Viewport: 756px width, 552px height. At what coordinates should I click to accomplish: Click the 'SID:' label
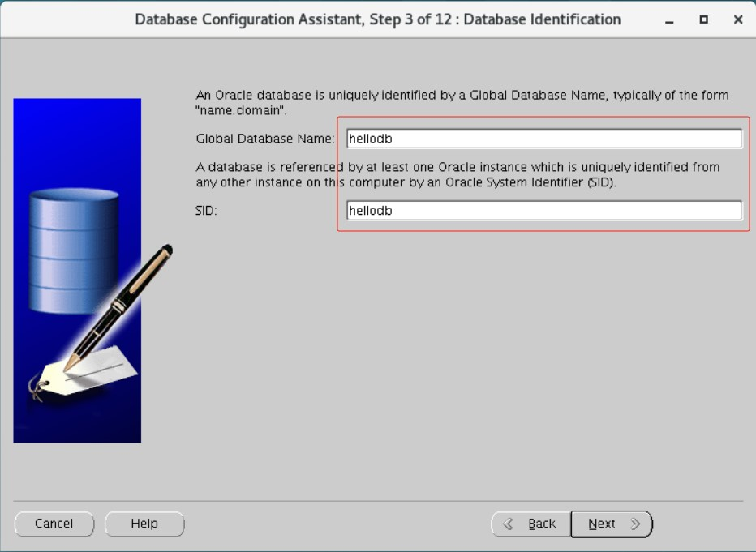(x=206, y=211)
